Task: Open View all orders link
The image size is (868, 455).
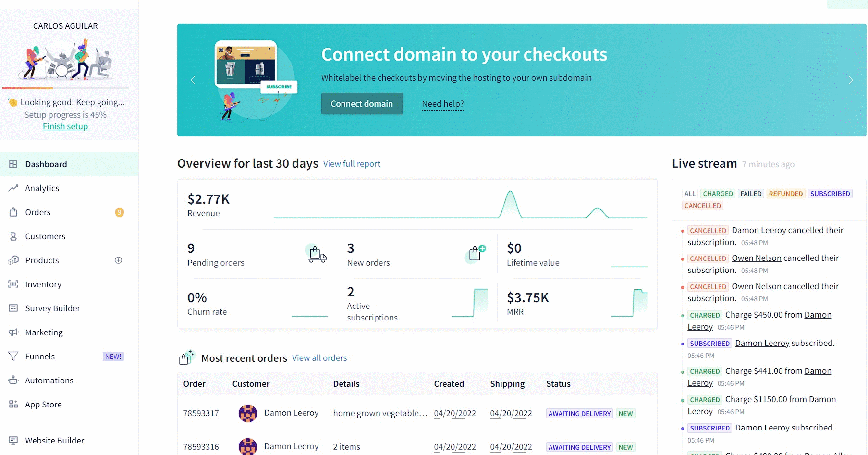Action: coord(319,358)
